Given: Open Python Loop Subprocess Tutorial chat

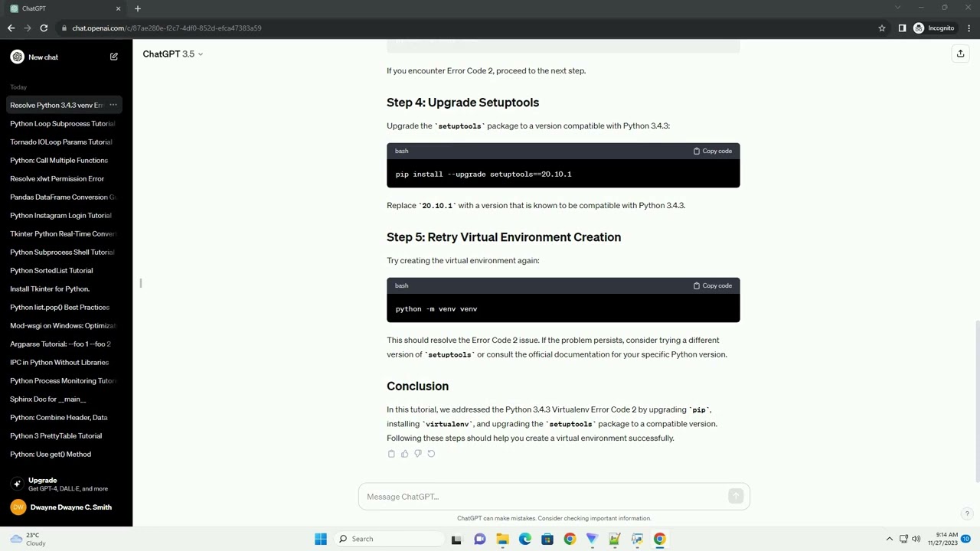Looking at the screenshot, I should tap(64, 123).
